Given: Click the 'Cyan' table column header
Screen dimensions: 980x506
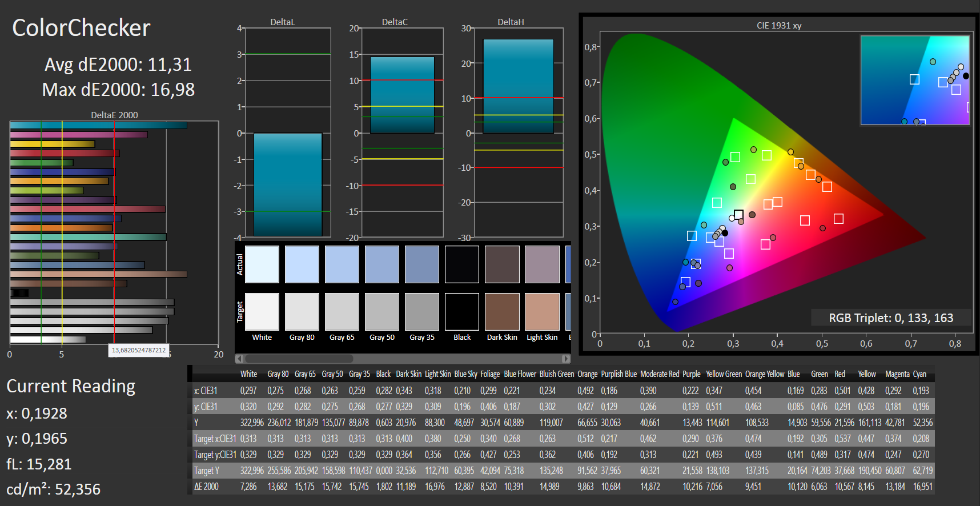Looking at the screenshot, I should tap(919, 374).
